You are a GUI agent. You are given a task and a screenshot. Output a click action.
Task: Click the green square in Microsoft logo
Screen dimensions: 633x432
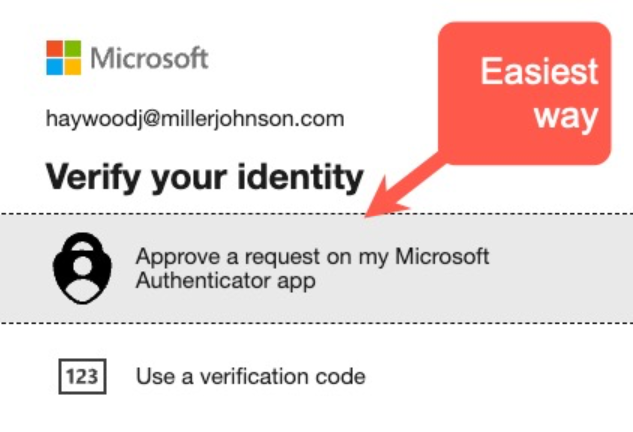point(73,48)
